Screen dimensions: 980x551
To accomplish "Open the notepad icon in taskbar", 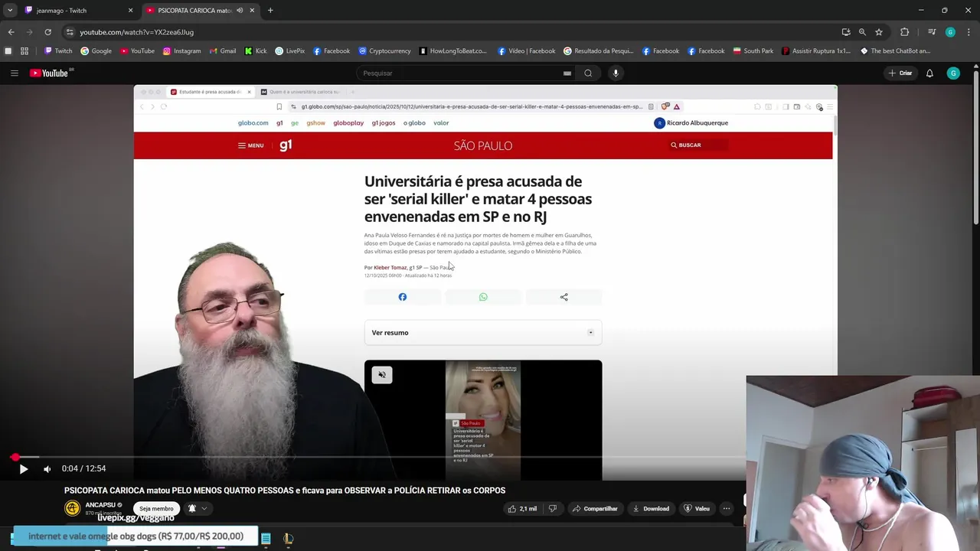I will point(266,539).
